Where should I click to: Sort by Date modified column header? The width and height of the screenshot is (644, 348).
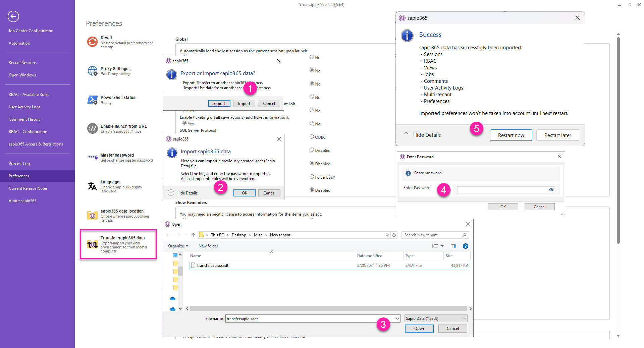tap(370, 255)
